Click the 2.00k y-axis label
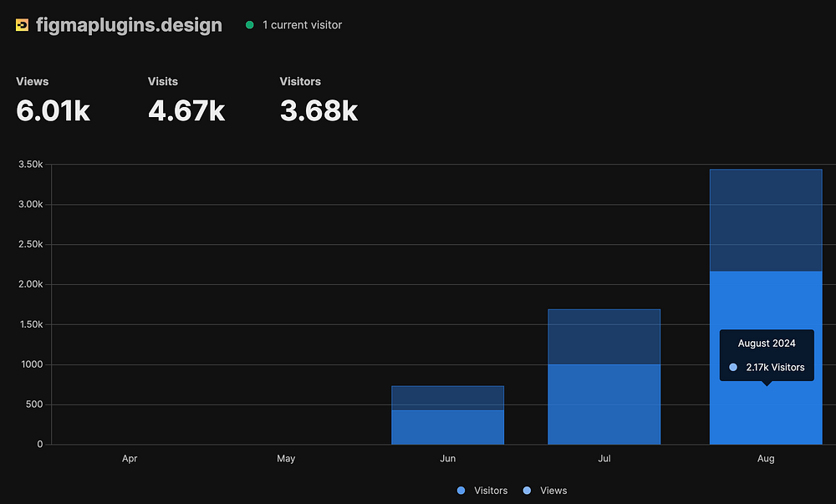Viewport: 836px width, 504px height. tap(31, 284)
